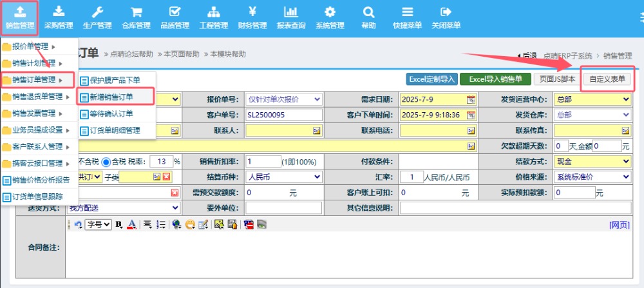Click the undo icon in remarks editor

(78, 224)
